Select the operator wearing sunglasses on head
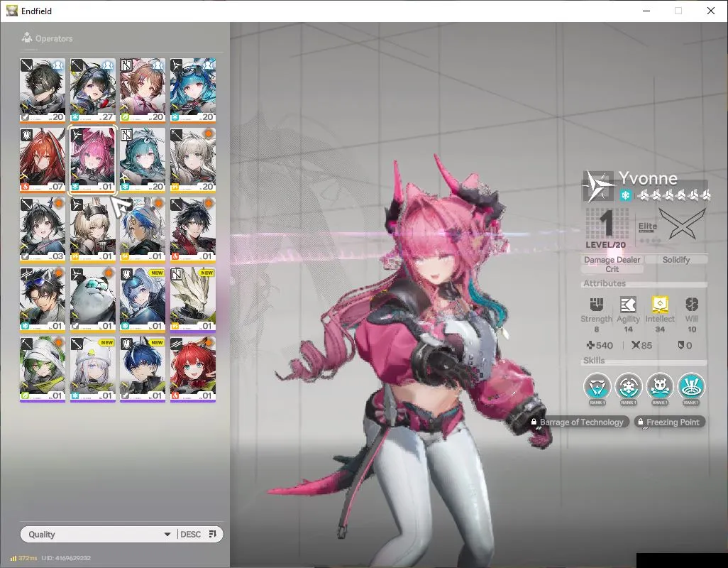 click(43, 299)
